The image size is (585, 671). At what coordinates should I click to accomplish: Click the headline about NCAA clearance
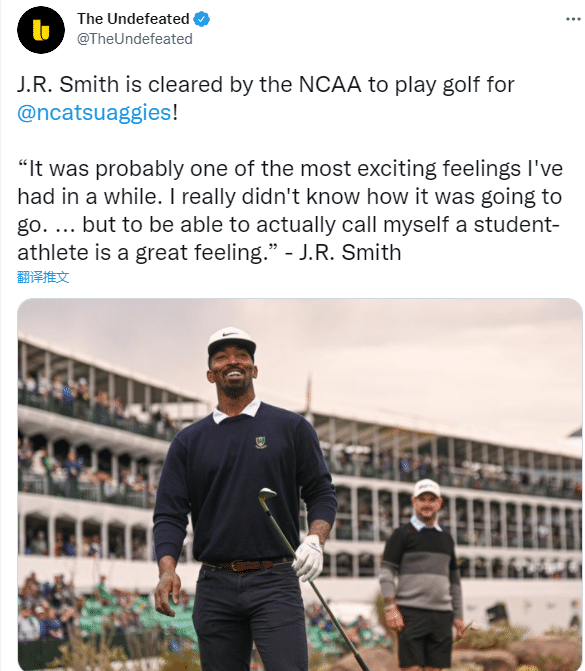(265, 98)
